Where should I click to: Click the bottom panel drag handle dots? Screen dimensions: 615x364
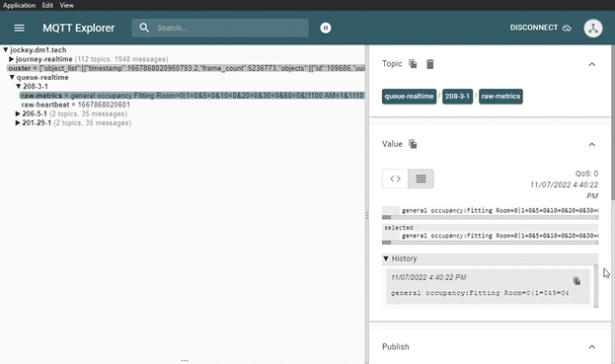[185, 360]
